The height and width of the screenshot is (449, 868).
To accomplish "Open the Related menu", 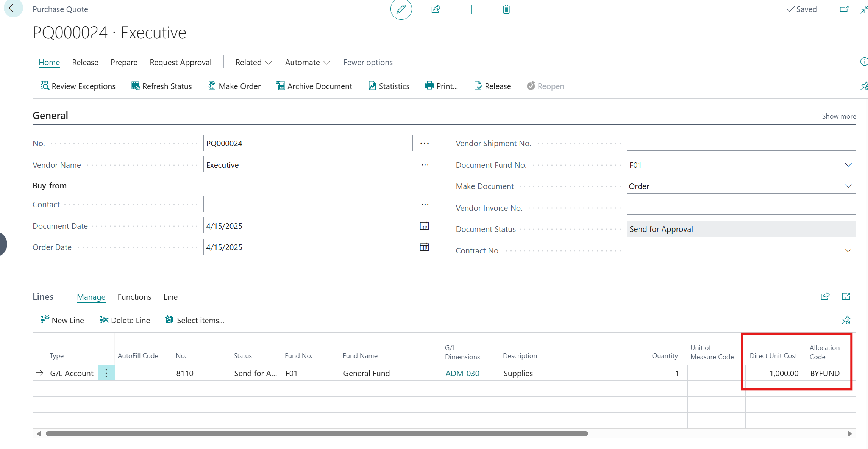I will pos(253,62).
